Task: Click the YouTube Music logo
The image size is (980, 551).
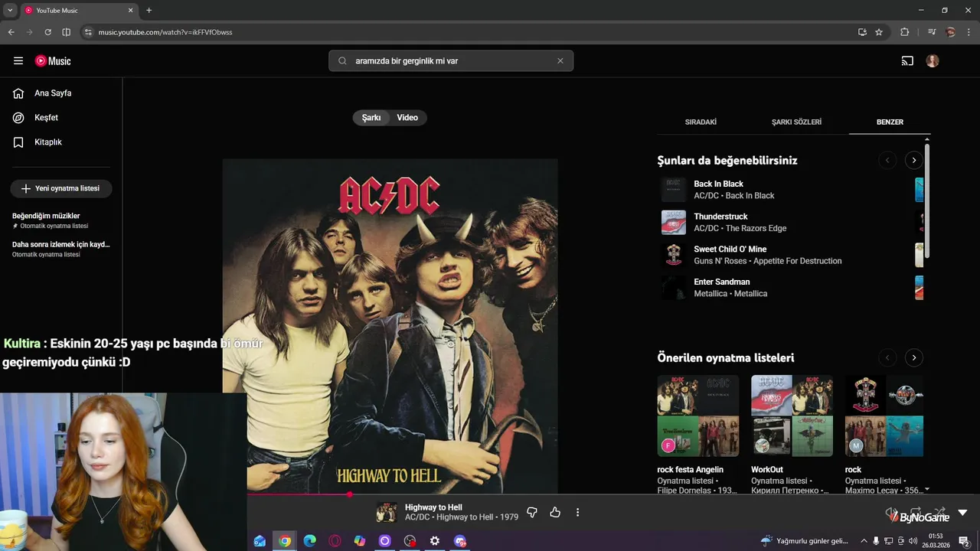Action: point(53,60)
